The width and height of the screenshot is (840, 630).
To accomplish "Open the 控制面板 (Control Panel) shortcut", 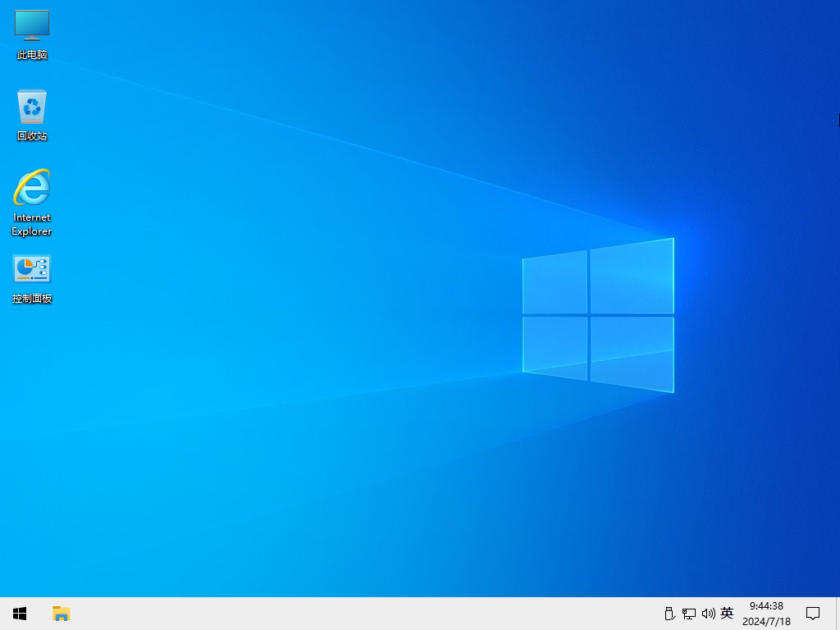I will coord(31,267).
